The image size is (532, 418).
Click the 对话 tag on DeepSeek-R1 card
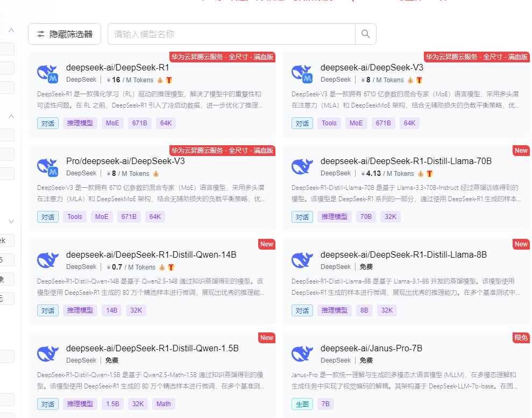(48, 123)
